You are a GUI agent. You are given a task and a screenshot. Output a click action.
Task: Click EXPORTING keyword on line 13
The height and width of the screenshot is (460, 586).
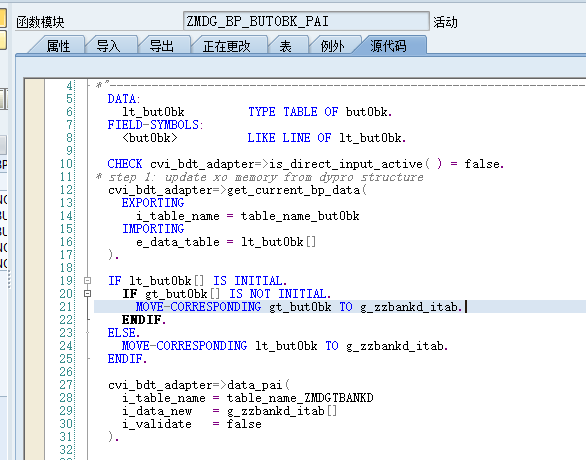[152, 203]
